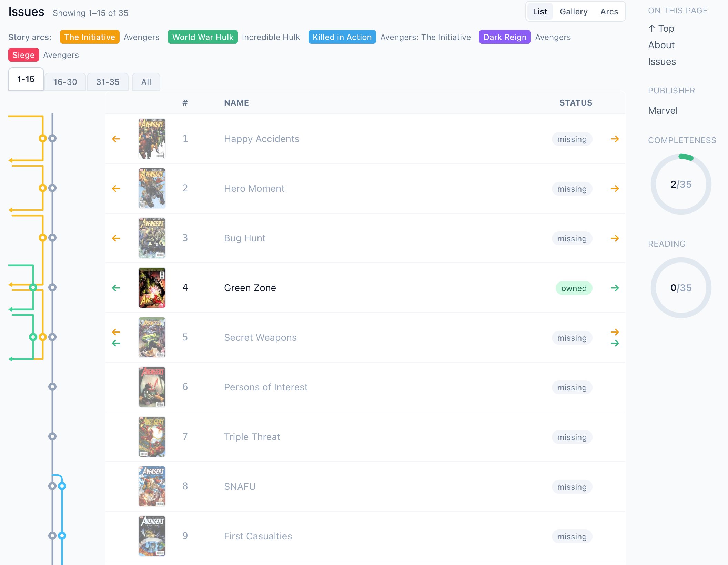
Task: Open Secret Weapons cover thumbnail
Action: [152, 337]
